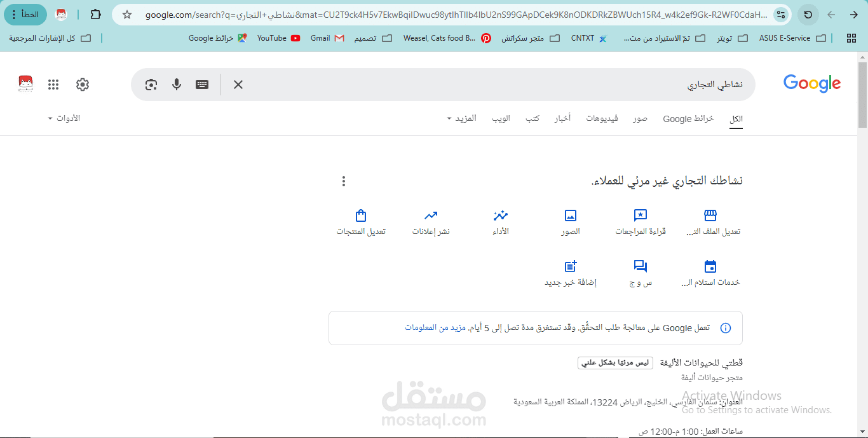Image resolution: width=868 pixels, height=438 pixels.
Task: Open the Edit profile storefront icon
Action: (x=710, y=216)
